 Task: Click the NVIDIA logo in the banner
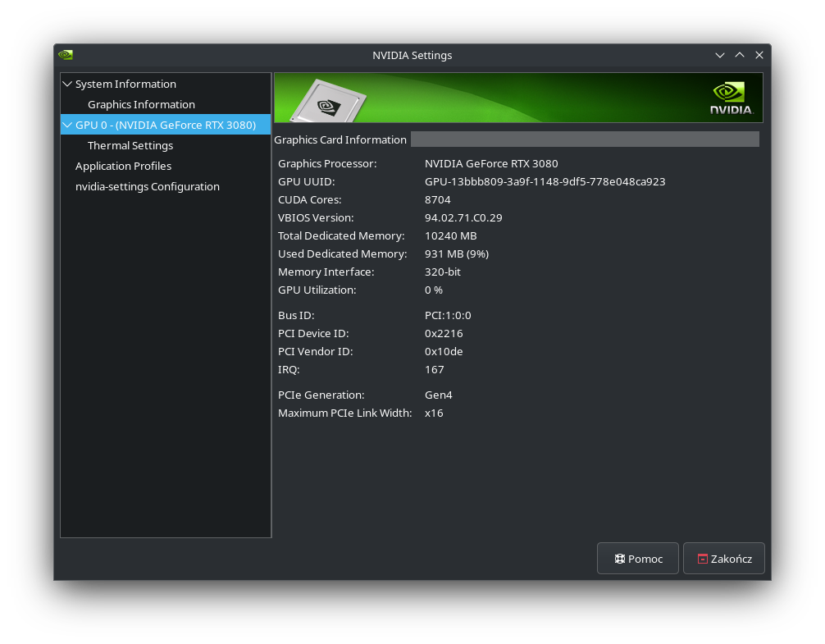coord(732,98)
